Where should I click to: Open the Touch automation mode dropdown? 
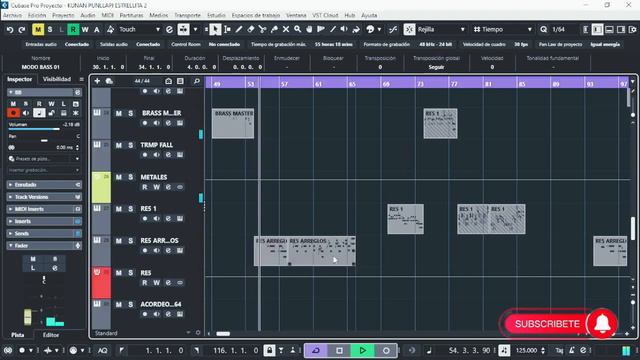[139, 29]
